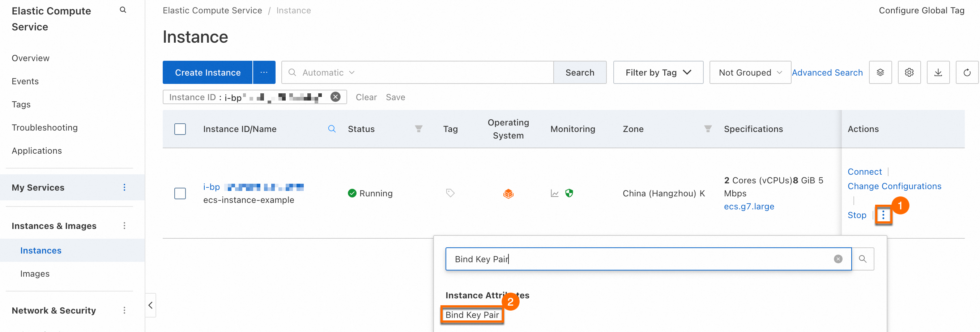Click the green security shield icon

(x=569, y=193)
